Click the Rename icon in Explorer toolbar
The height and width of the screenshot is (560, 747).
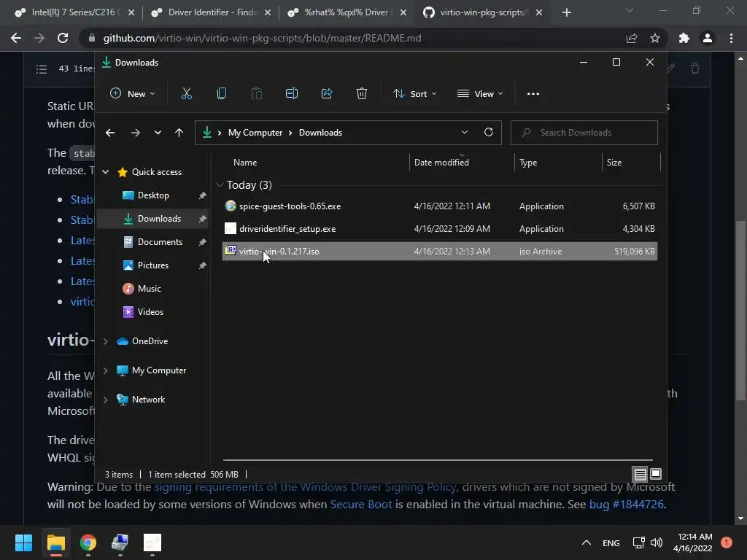click(292, 94)
